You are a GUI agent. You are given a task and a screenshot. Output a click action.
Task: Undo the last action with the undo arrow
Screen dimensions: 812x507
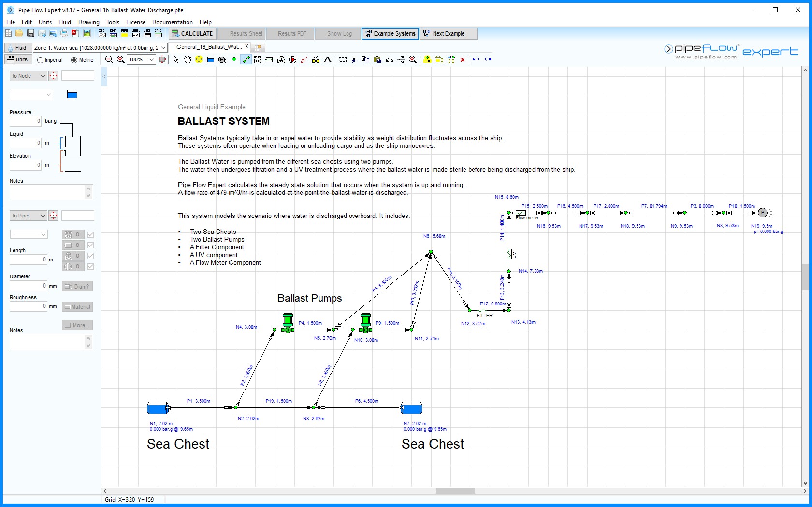click(x=476, y=59)
